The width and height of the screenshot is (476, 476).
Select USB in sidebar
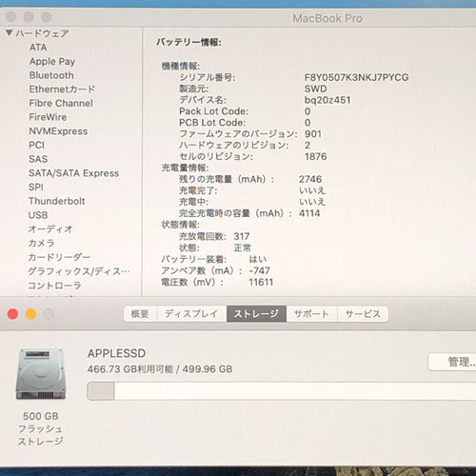pos(38,215)
